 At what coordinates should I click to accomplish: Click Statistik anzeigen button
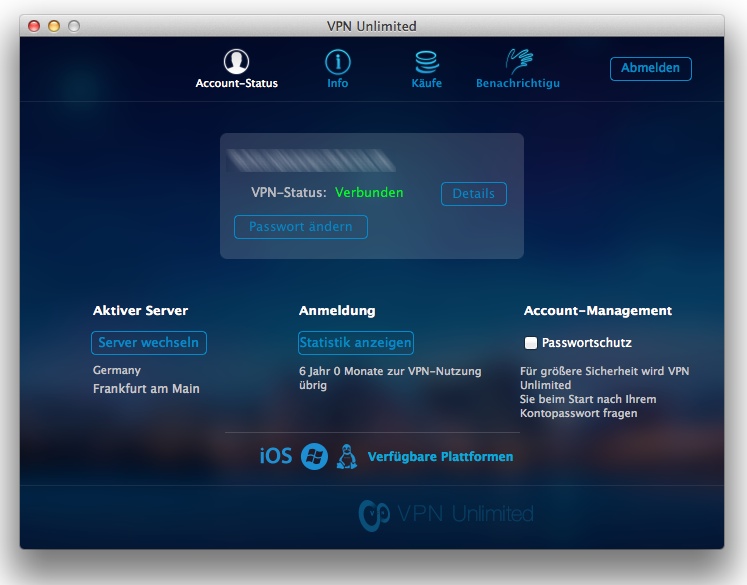(355, 343)
